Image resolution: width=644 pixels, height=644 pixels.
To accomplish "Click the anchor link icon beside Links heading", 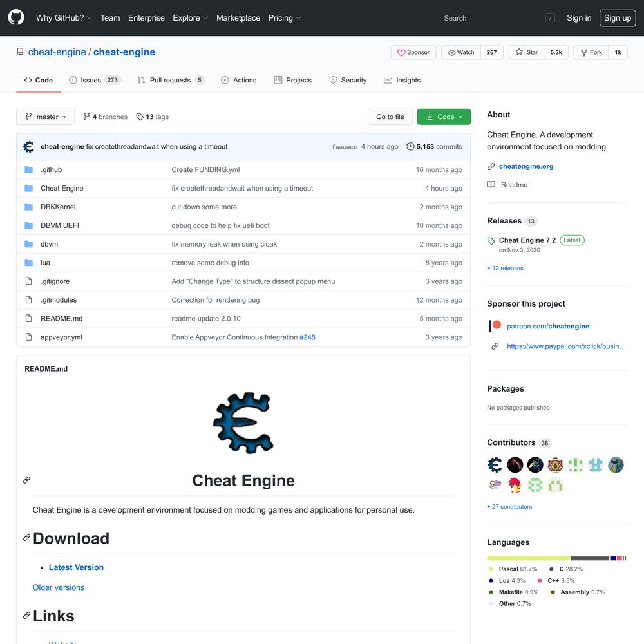I will click(x=26, y=615).
